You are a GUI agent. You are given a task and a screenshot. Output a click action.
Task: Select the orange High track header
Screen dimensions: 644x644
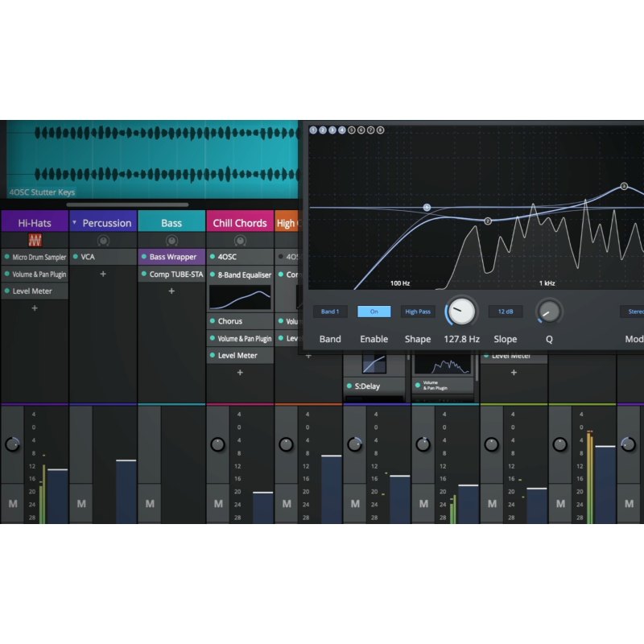pyautogui.click(x=288, y=221)
